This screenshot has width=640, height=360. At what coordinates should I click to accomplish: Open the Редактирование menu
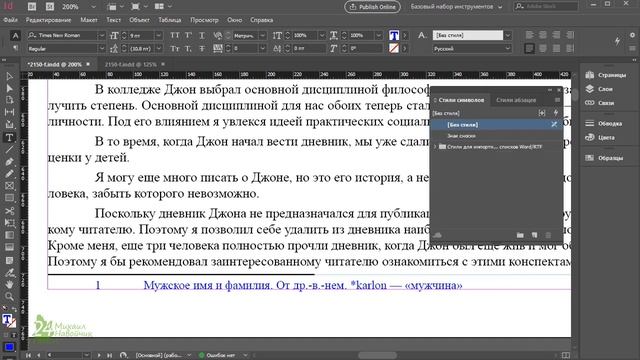pos(48,20)
